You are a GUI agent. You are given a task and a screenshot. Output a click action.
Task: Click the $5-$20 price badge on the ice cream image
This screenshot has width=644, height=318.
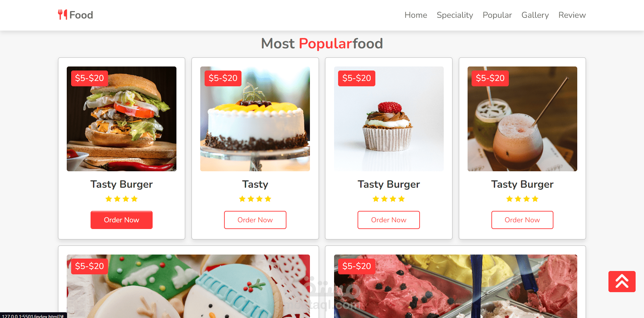coord(357,266)
